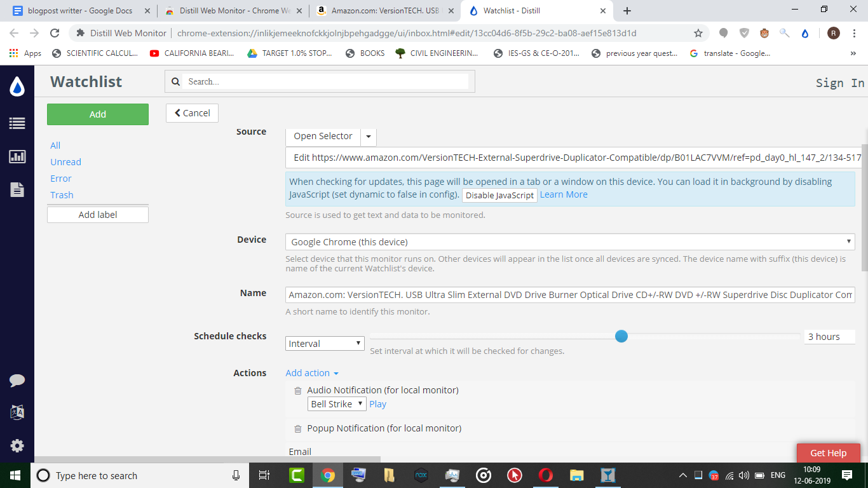Open the Chrome three-dot menu
The image size is (868, 488).
coord(853,34)
